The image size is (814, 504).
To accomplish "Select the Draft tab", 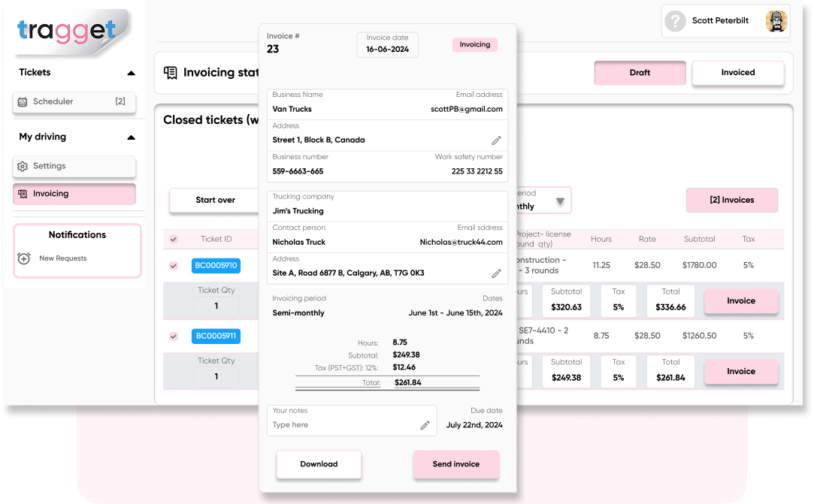I will [x=640, y=73].
